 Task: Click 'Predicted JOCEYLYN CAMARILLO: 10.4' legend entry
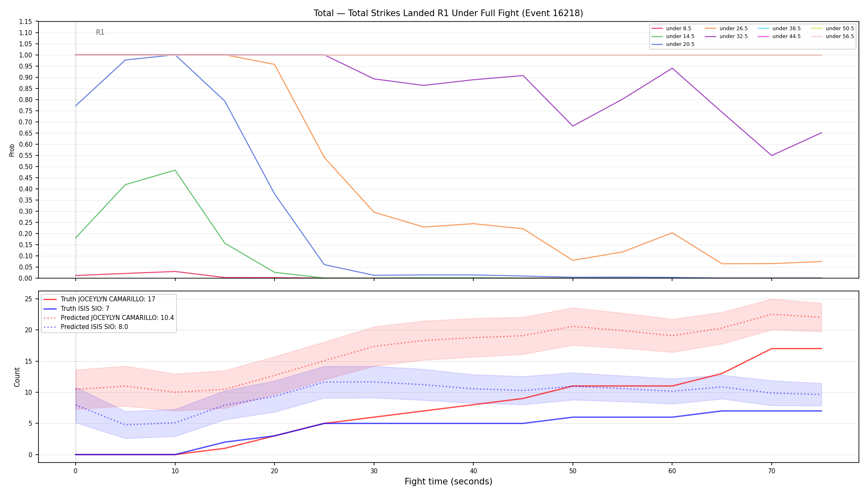[x=109, y=318]
